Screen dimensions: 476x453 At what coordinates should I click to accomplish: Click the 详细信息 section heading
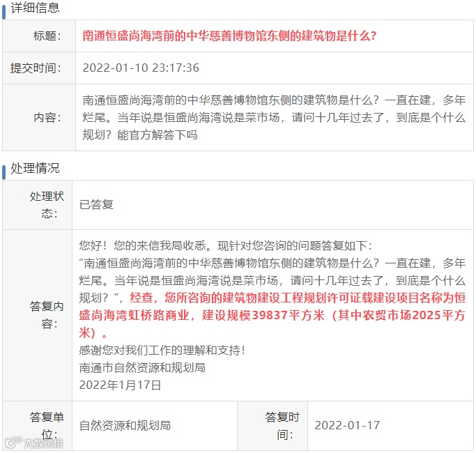35,8
